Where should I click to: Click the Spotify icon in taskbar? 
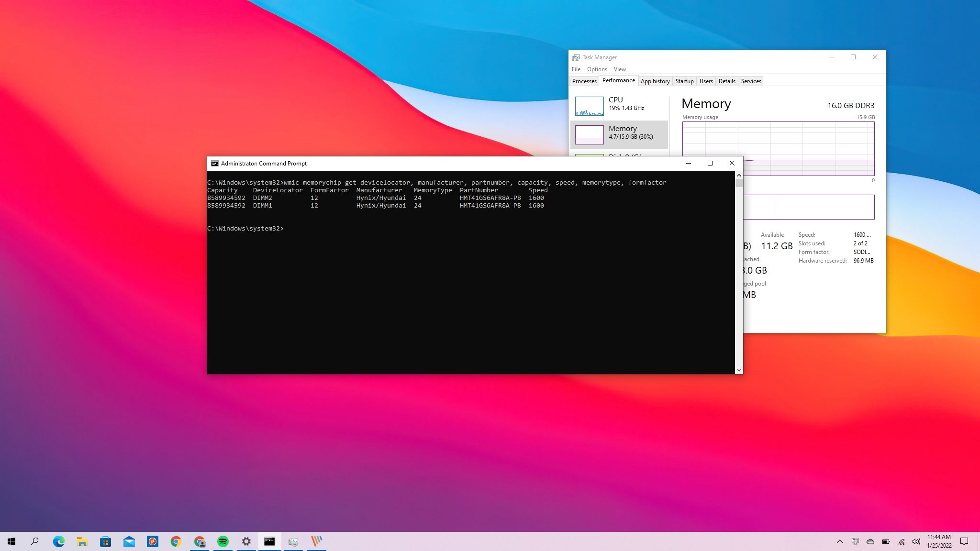[x=223, y=541]
